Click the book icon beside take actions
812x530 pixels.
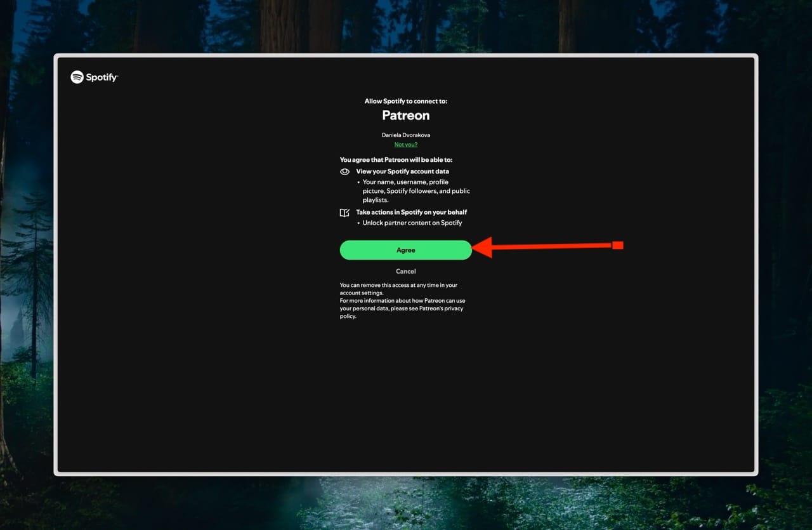point(344,213)
